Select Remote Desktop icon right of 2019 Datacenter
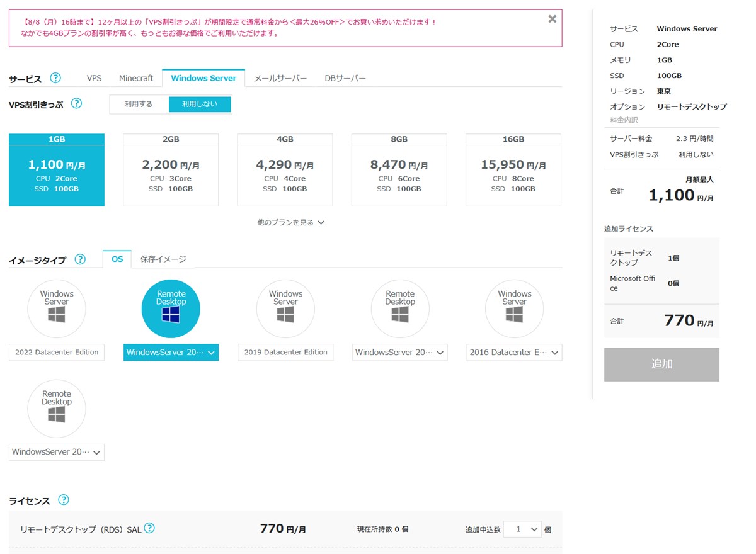756x554 pixels. [x=400, y=308]
